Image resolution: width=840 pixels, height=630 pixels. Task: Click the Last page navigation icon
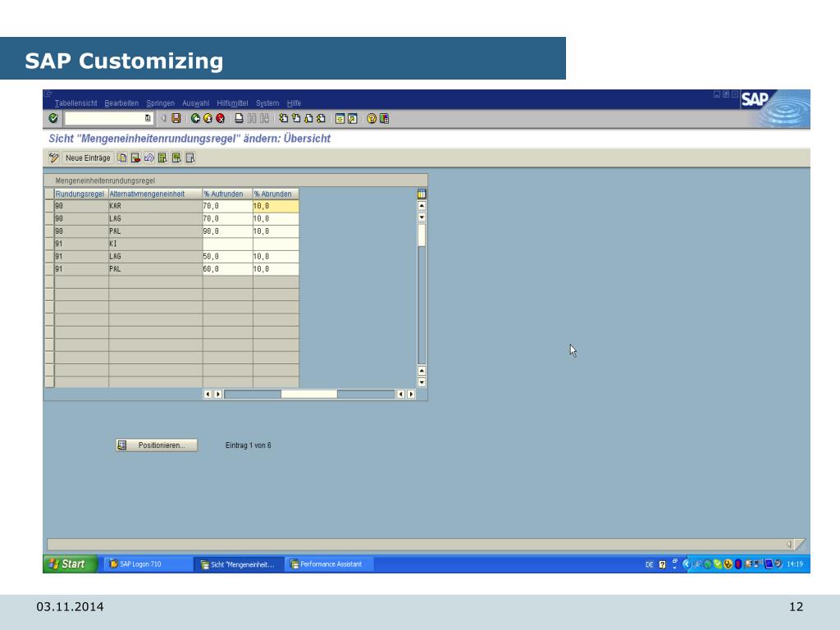[x=321, y=118]
